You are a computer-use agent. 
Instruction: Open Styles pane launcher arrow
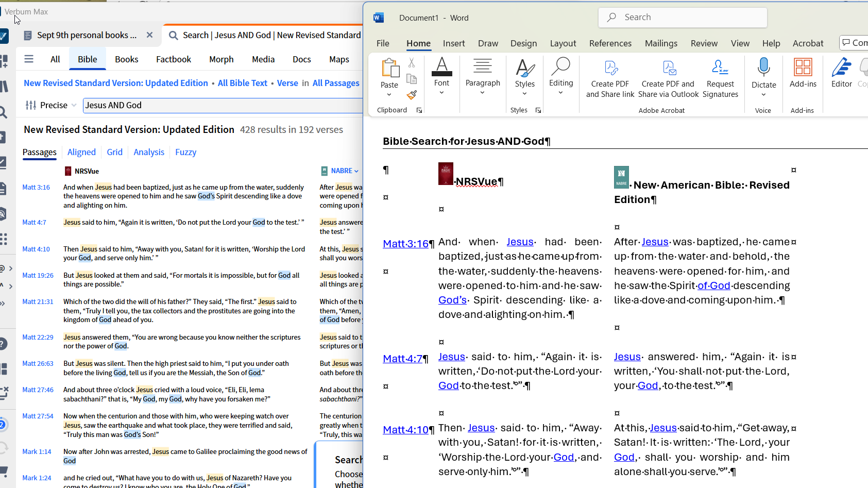tap(538, 110)
